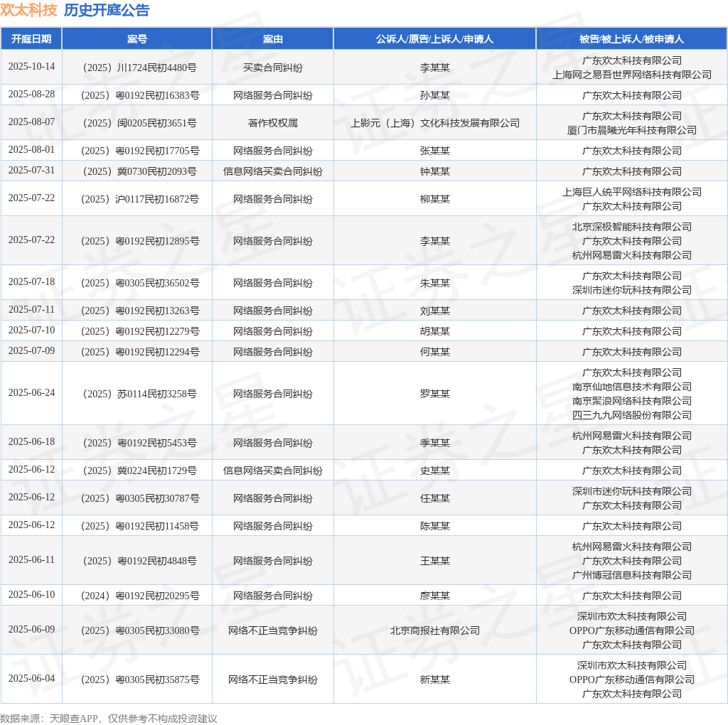728x725 pixels.
Task: Click plaintiff 朱某某
Action: [x=434, y=283]
